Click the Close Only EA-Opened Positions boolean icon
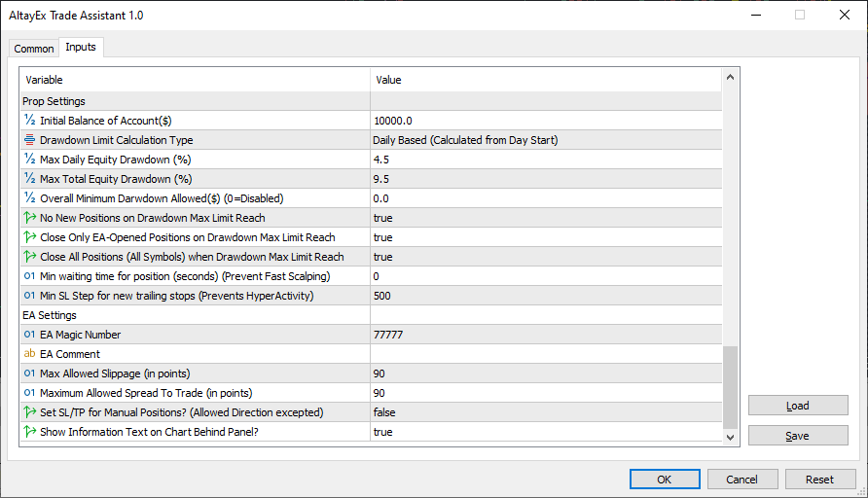Screen dimensions: 868x498 pos(29,236)
